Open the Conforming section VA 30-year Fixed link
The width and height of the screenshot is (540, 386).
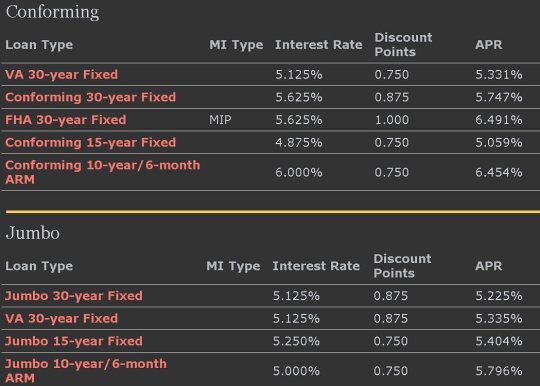pyautogui.click(x=62, y=75)
